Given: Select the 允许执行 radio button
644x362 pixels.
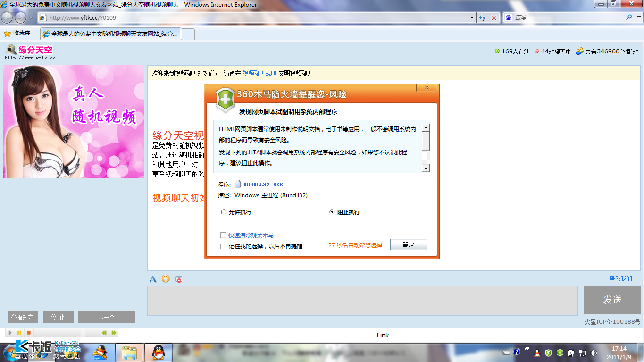Looking at the screenshot, I should point(223,212).
